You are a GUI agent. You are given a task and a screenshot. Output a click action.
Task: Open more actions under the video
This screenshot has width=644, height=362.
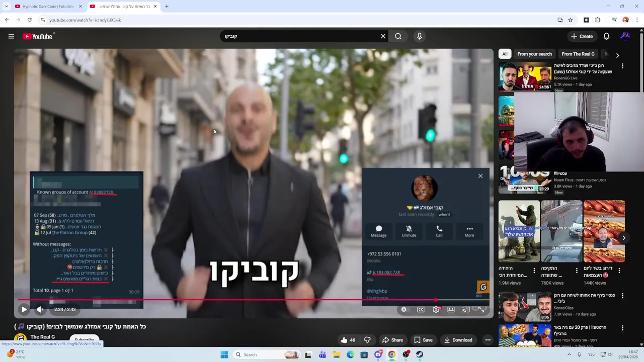[x=488, y=340]
